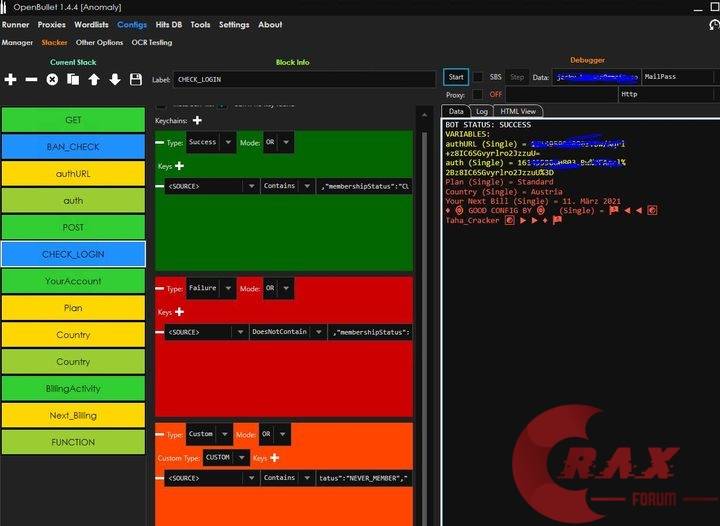Delete the NEVER_MEMBER key row in Custom keychain
720x526 pixels.
[x=159, y=478]
